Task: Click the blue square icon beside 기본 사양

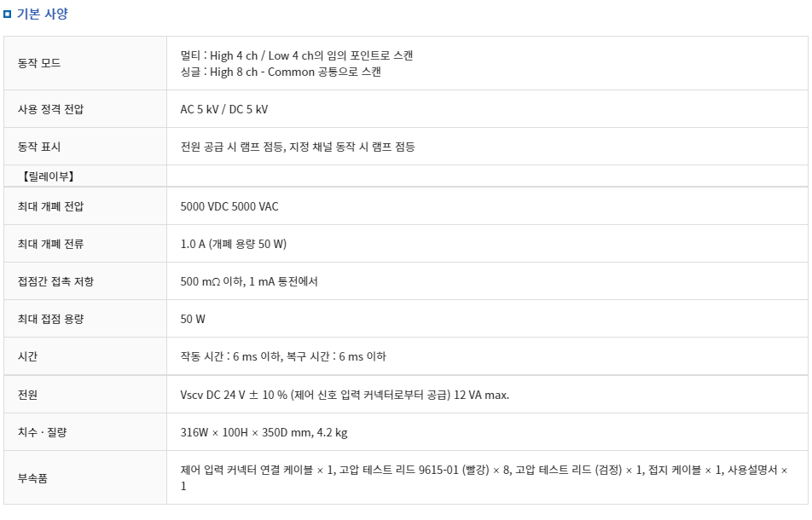Action: [7, 14]
